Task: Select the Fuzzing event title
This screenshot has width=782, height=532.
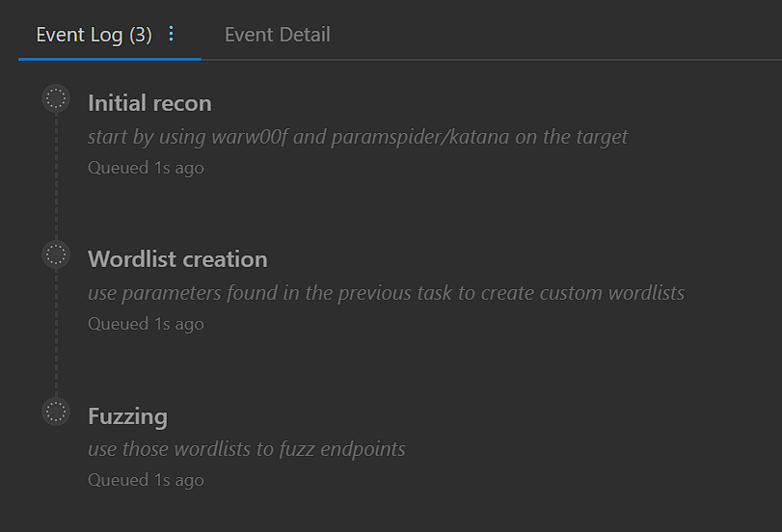Action: [127, 416]
